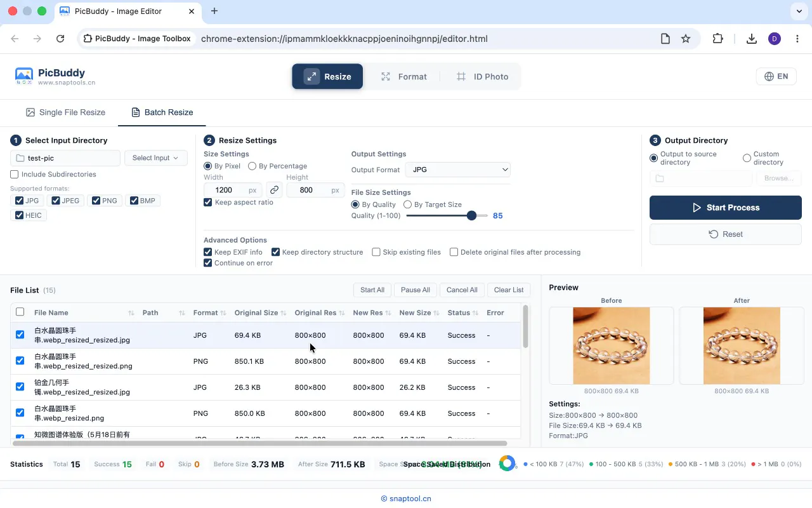
Task: Bookmark this page with the star icon
Action: click(x=686, y=39)
